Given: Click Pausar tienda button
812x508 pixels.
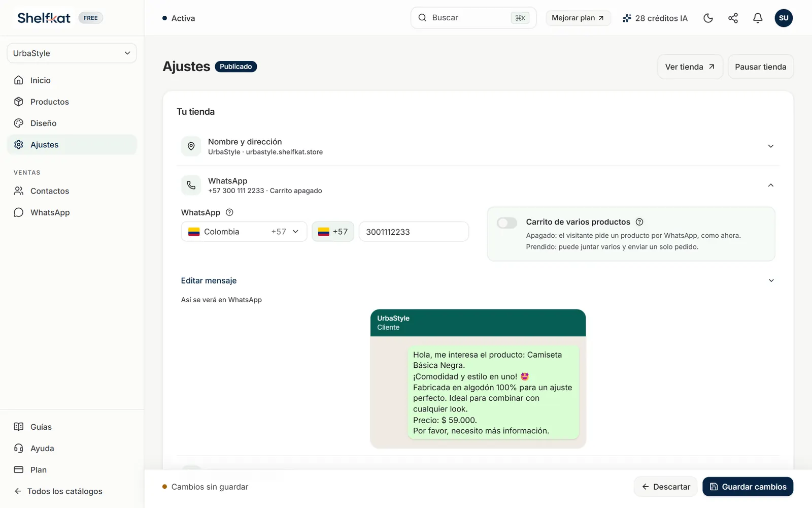Looking at the screenshot, I should pyautogui.click(x=760, y=67).
